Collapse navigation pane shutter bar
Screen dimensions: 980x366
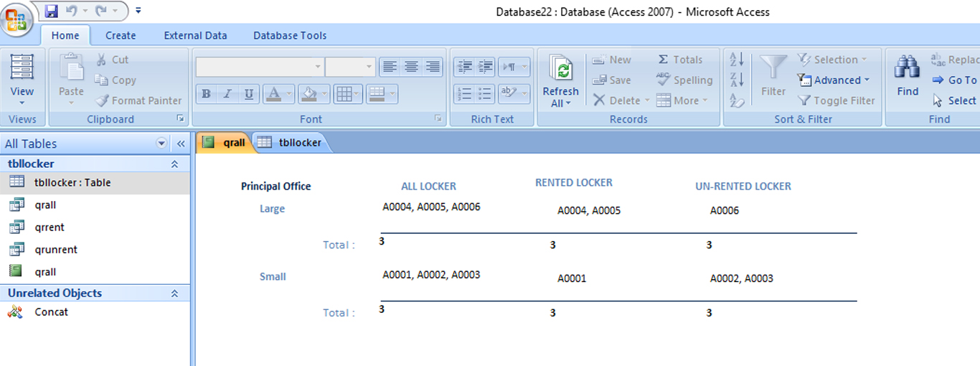(181, 144)
